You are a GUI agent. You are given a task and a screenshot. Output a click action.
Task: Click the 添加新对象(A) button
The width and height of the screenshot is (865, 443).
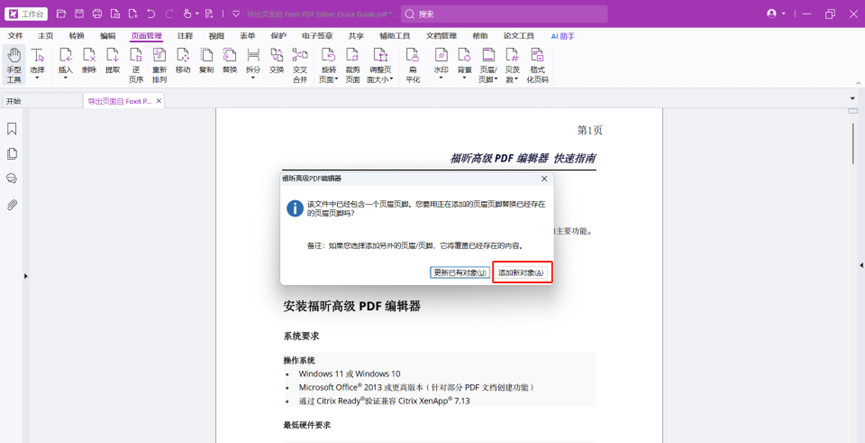pos(521,273)
